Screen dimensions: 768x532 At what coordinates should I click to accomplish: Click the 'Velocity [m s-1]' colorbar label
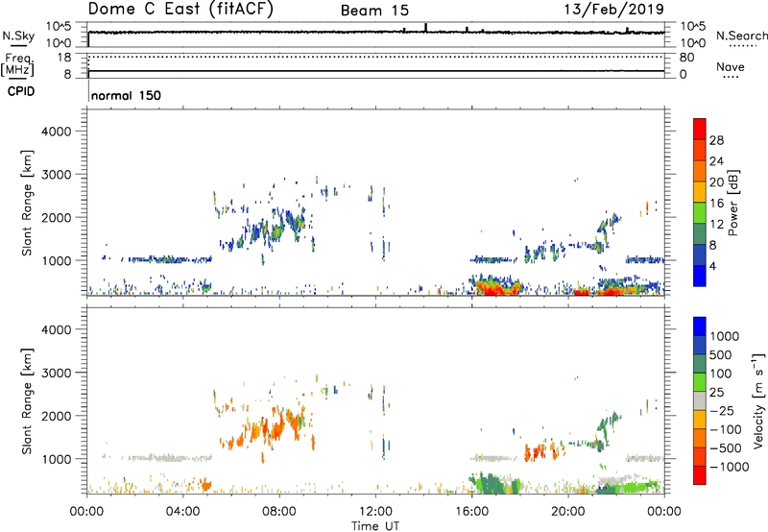[x=758, y=400]
